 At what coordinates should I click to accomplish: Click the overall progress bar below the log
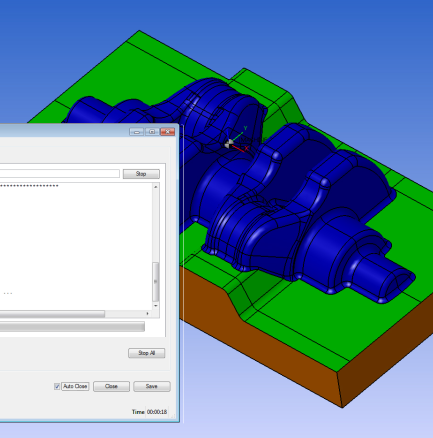point(72,327)
